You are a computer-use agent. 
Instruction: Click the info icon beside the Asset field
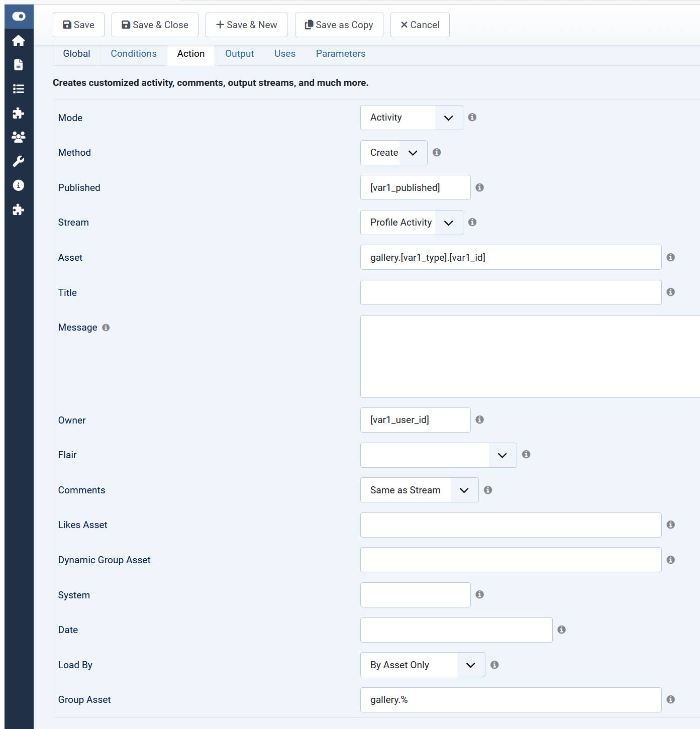[670, 257]
